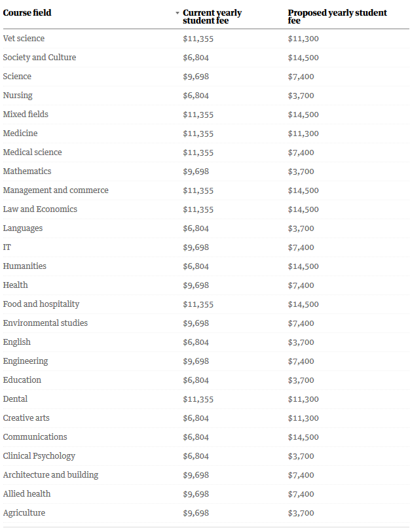Click the Current yearly student fee header text

click(212, 16)
